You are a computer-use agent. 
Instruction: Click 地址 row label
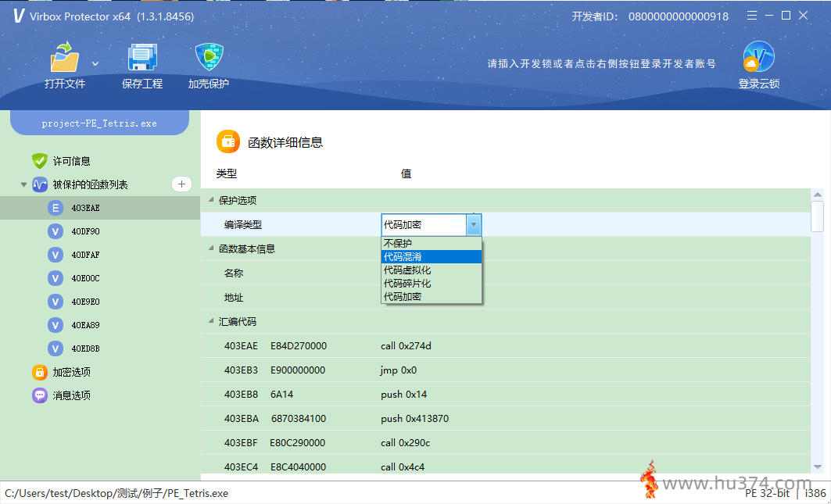coord(234,297)
